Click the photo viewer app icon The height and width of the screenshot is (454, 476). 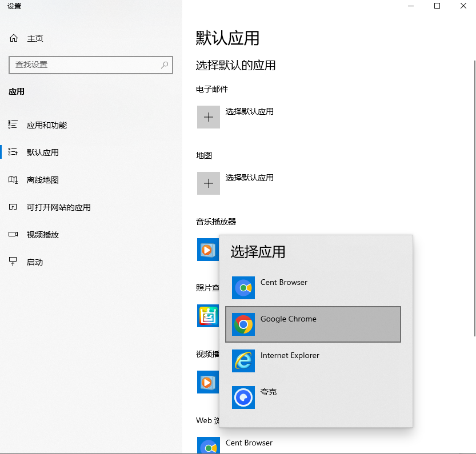click(x=208, y=316)
